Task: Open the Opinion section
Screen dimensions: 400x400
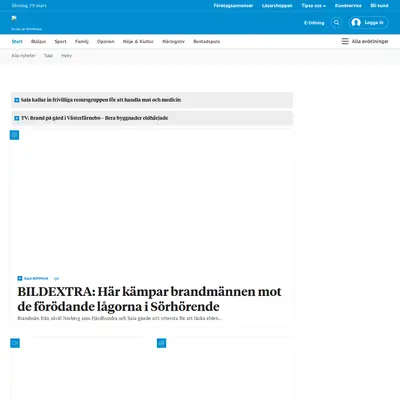Action: 106,41
